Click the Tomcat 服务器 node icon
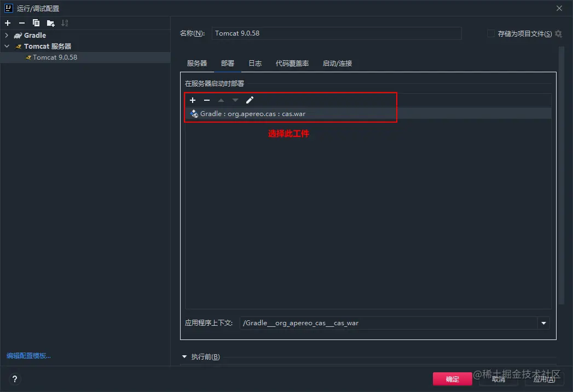This screenshot has height=392, width=573. coord(18,47)
